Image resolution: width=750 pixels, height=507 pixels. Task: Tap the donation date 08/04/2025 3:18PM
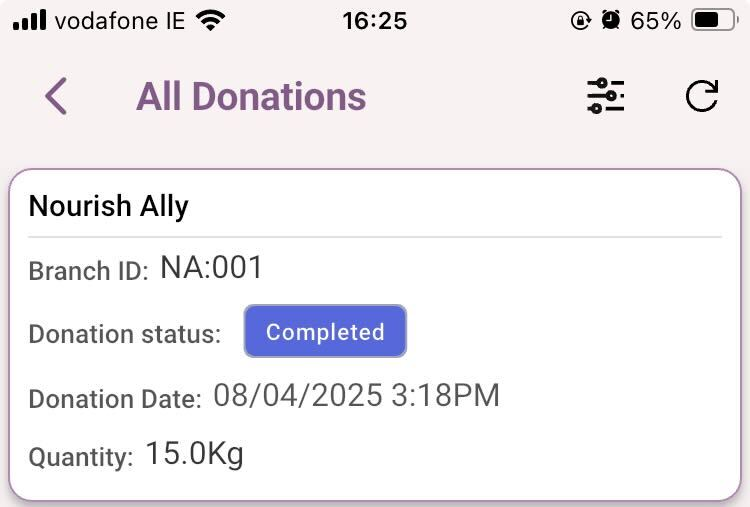point(356,395)
